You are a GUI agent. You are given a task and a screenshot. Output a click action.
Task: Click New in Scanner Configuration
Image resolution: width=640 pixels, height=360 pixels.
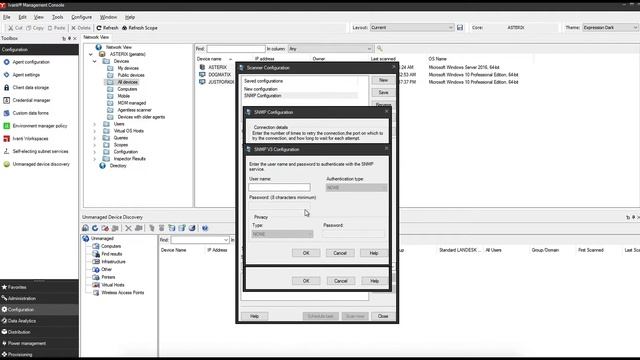tap(383, 80)
